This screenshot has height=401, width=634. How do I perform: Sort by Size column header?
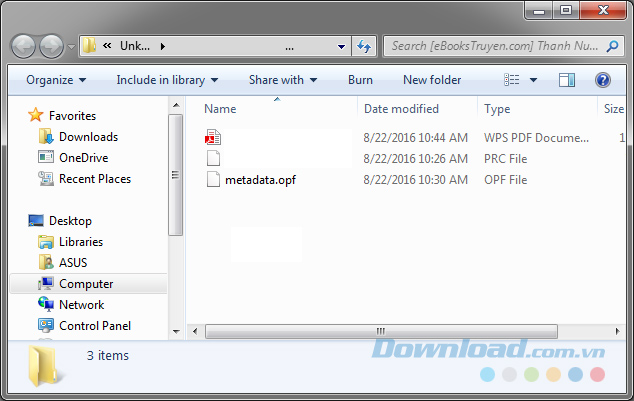(612, 109)
